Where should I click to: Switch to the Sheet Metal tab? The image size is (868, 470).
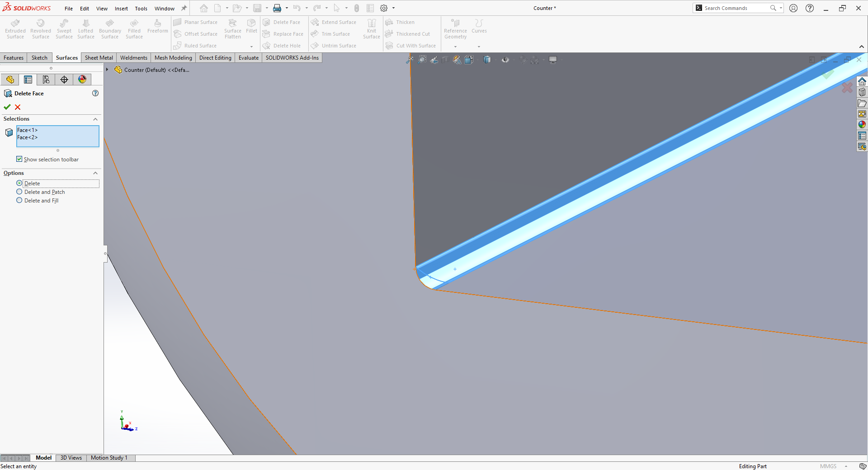tap(99, 57)
